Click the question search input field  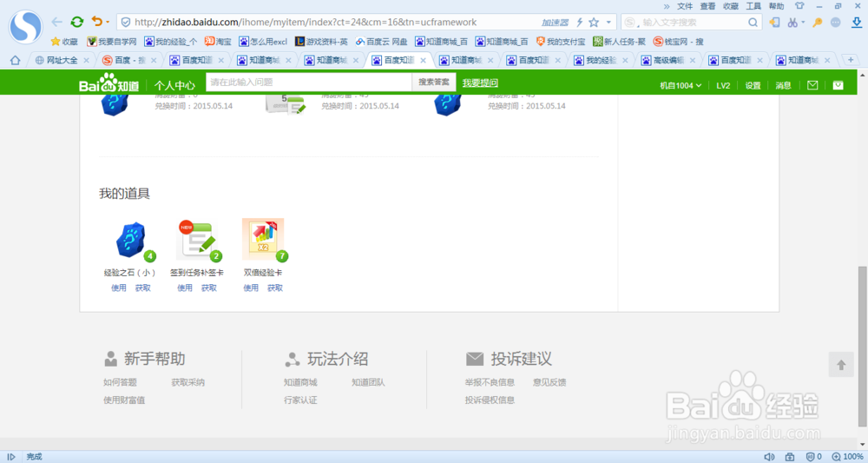click(309, 82)
